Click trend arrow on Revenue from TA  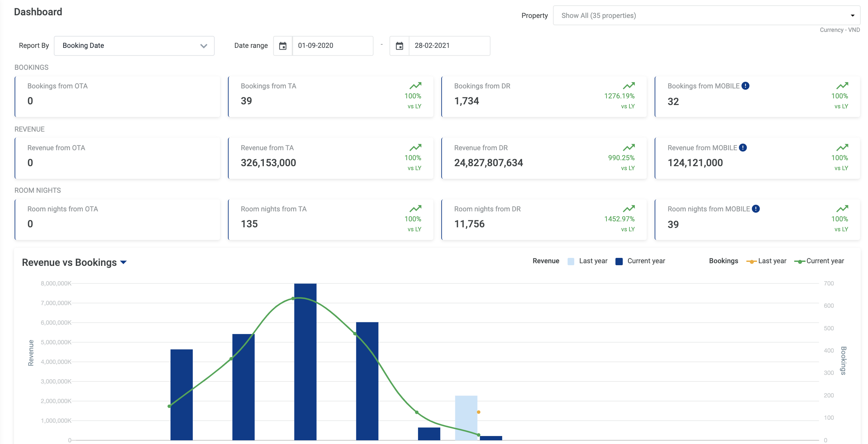[415, 147]
